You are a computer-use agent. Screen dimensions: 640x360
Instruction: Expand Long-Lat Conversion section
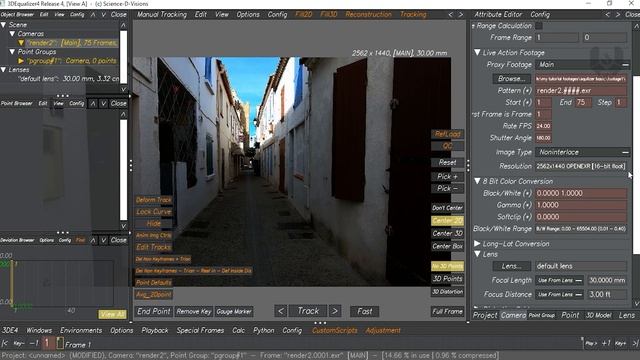point(477,244)
